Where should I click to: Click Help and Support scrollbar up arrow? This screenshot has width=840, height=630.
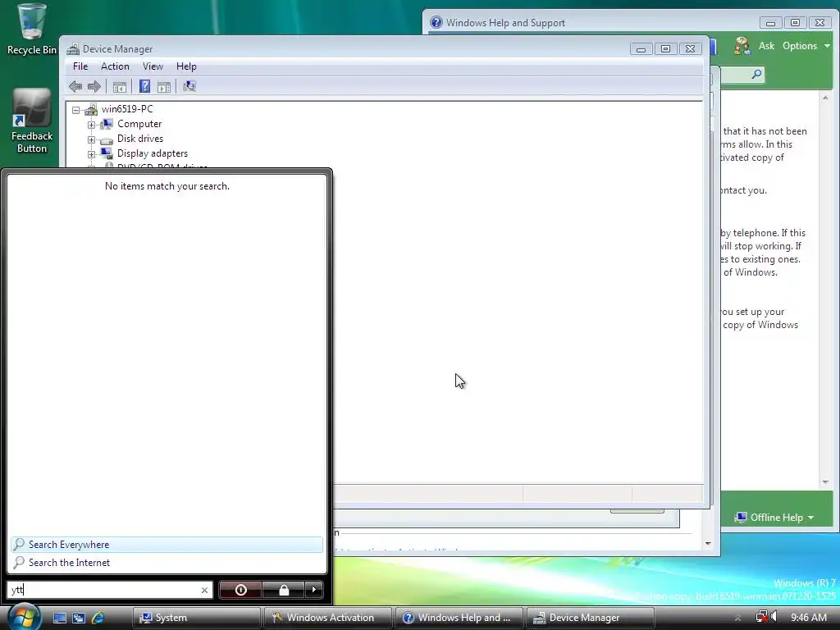(825, 98)
